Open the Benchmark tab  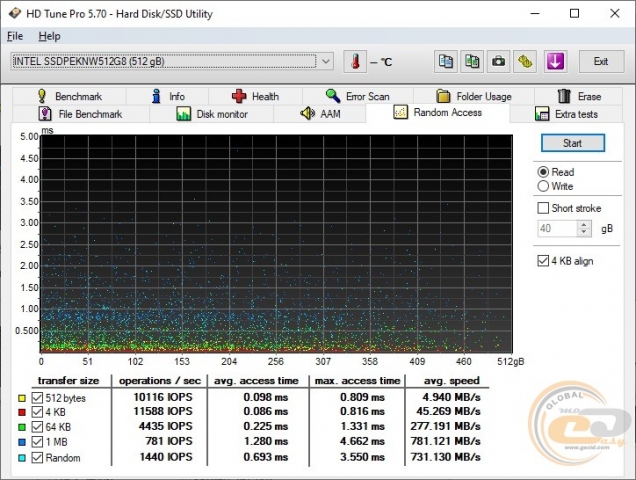point(69,97)
